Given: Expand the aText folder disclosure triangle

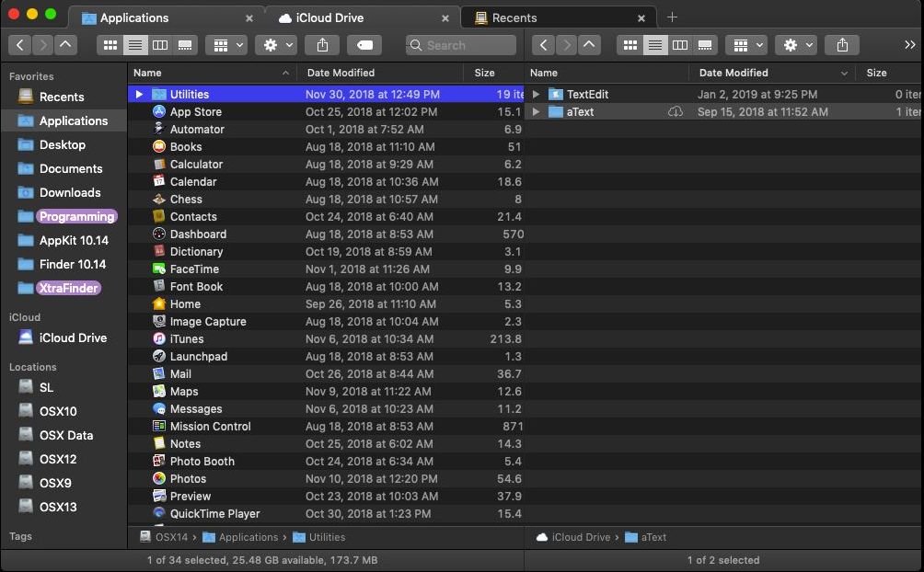Looking at the screenshot, I should [536, 112].
